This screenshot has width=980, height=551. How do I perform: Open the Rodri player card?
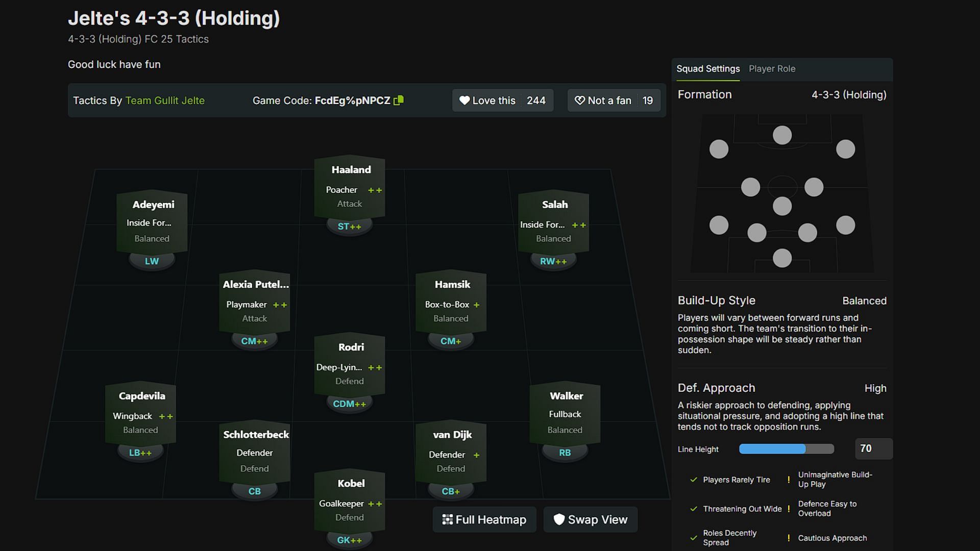(350, 364)
